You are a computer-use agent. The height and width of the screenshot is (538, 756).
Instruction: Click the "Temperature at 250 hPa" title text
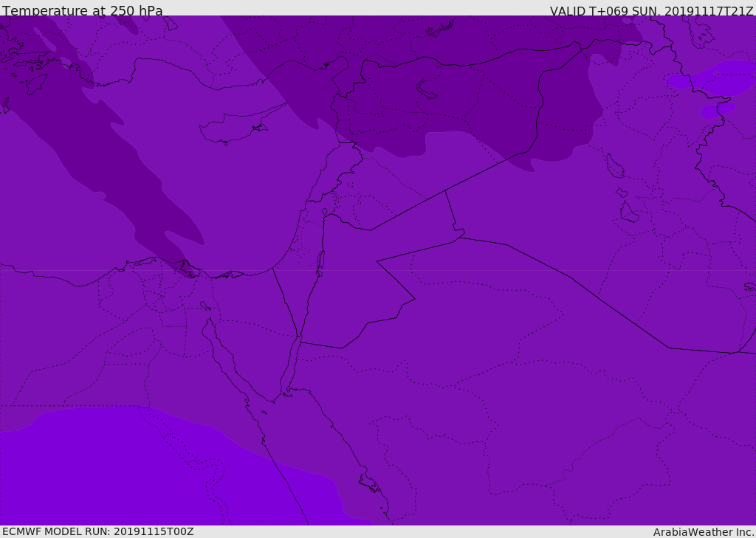[83, 10]
